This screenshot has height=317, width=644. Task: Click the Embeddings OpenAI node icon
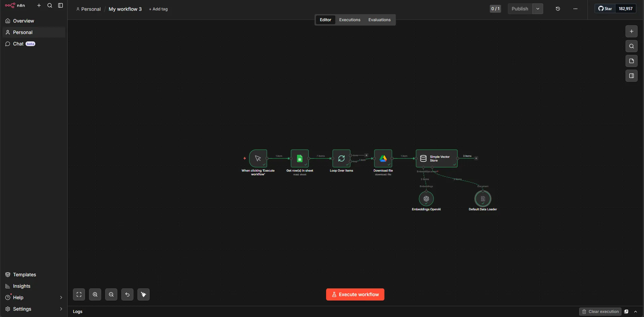[426, 199]
